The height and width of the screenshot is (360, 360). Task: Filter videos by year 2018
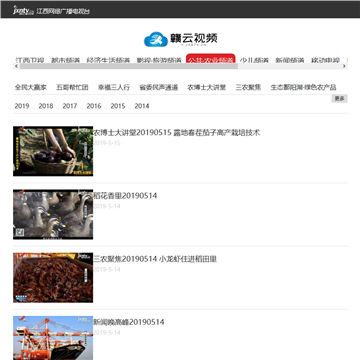click(46, 106)
